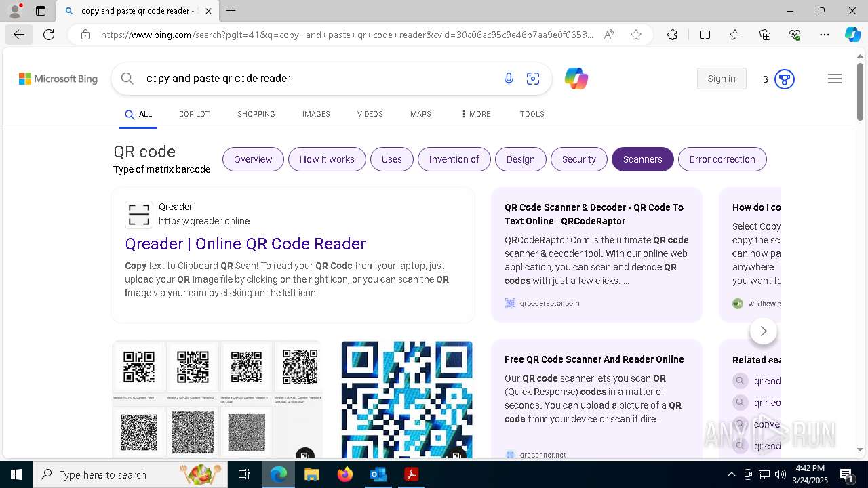Open Split screen view
This screenshot has width=868, height=488.
tap(705, 35)
